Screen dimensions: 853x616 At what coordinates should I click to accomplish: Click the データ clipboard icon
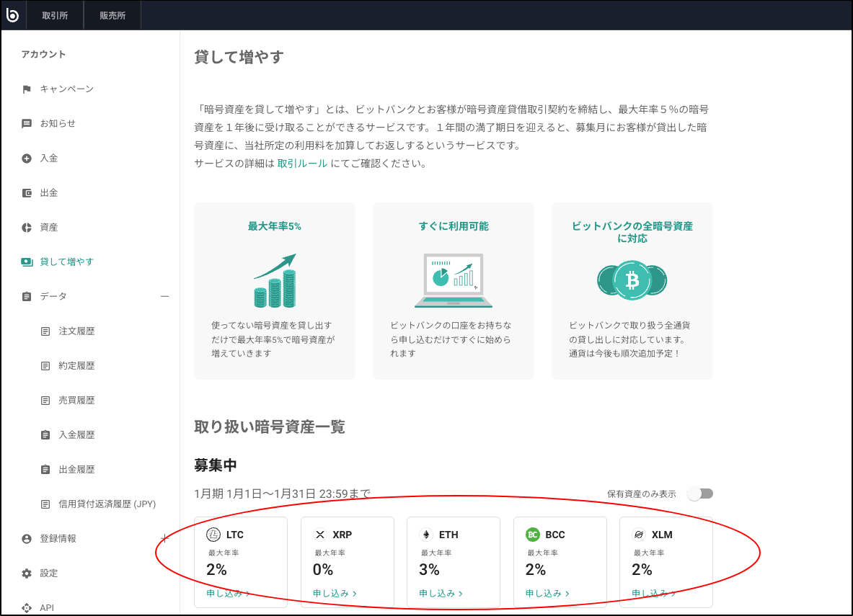pyautogui.click(x=27, y=296)
